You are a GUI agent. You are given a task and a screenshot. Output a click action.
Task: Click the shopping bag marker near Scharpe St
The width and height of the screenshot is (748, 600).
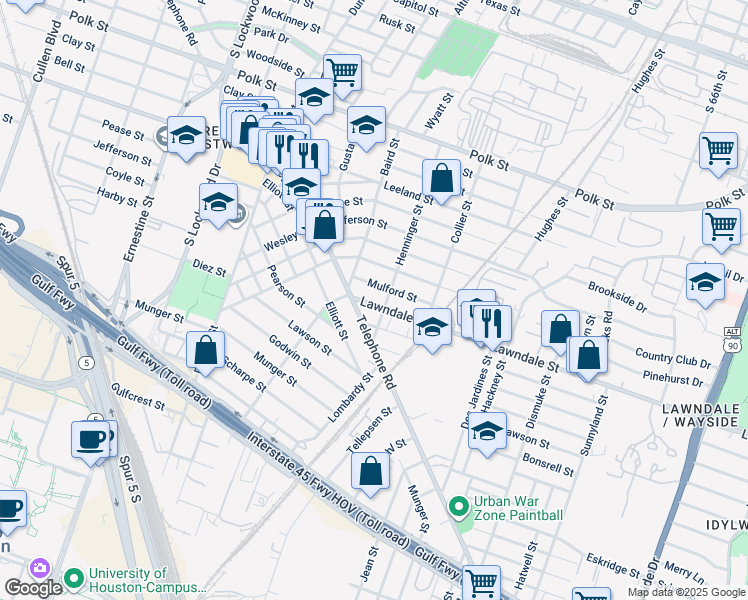pyautogui.click(x=206, y=354)
